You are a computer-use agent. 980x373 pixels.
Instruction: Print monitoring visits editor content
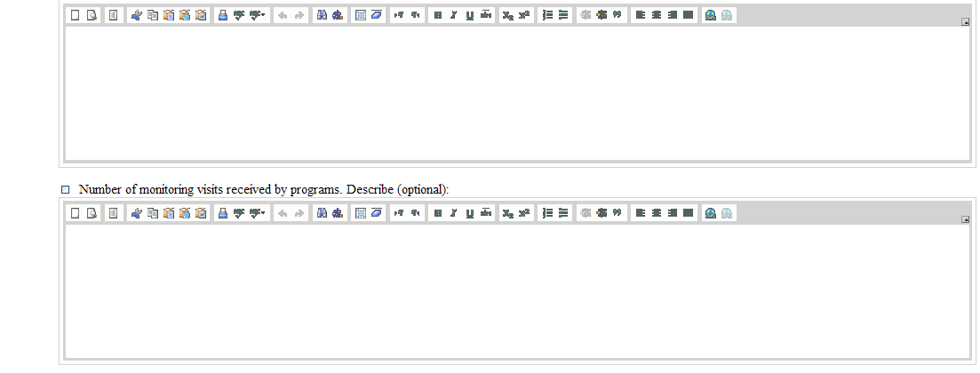[222, 213]
